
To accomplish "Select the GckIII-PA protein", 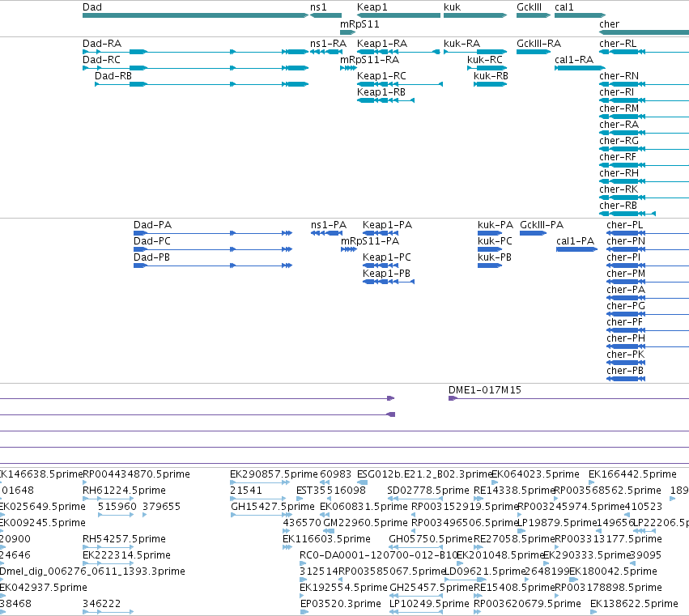I will click(x=533, y=233).
